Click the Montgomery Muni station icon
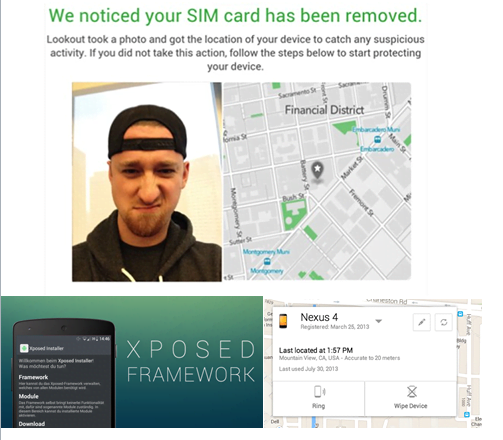The height and width of the screenshot is (440, 503). pyautogui.click(x=267, y=261)
